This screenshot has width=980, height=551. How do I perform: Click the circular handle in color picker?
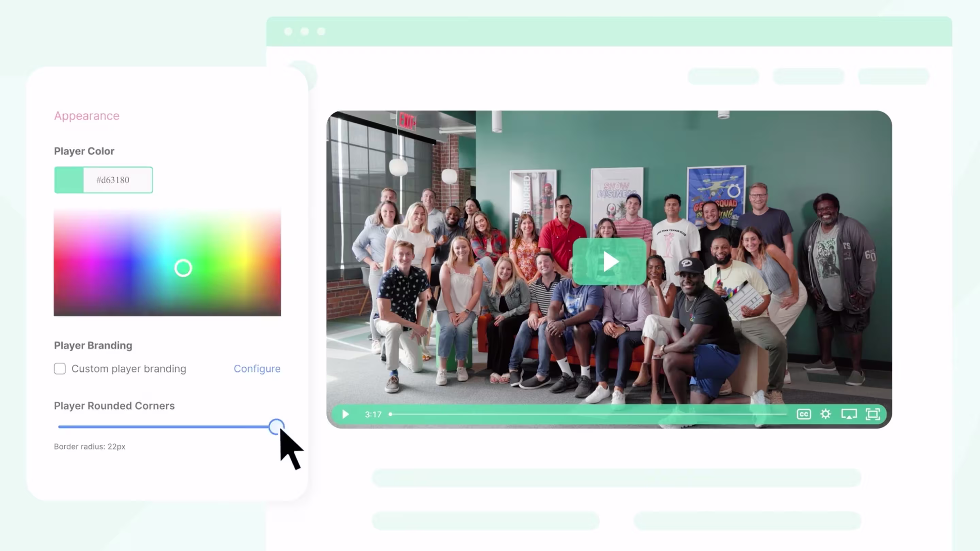[183, 268]
